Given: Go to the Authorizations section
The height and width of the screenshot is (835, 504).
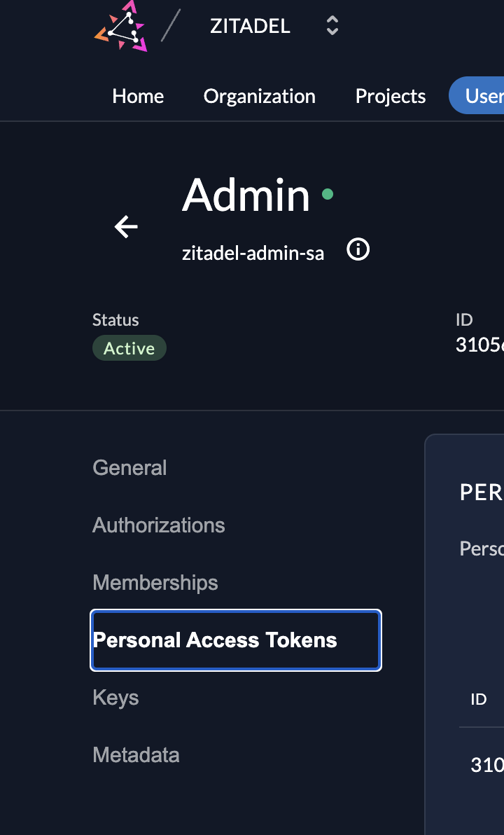Looking at the screenshot, I should (x=158, y=525).
